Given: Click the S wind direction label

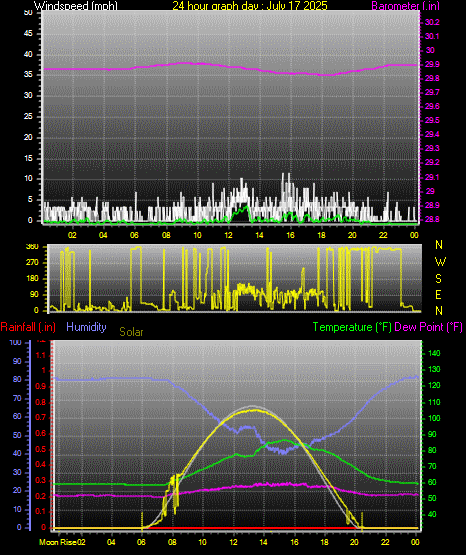Looking at the screenshot, I should (x=438, y=279).
